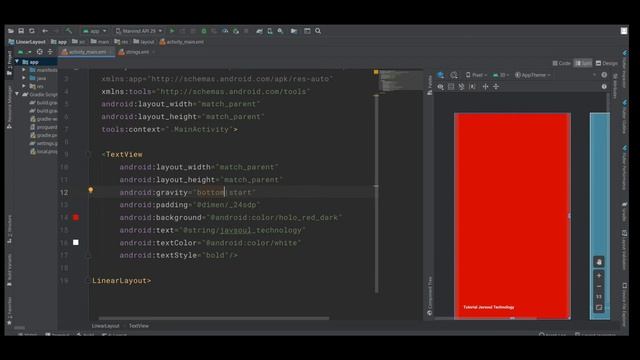Click the pan hand icon in preview
Viewport: 640px width, 360px height.
tap(599, 262)
